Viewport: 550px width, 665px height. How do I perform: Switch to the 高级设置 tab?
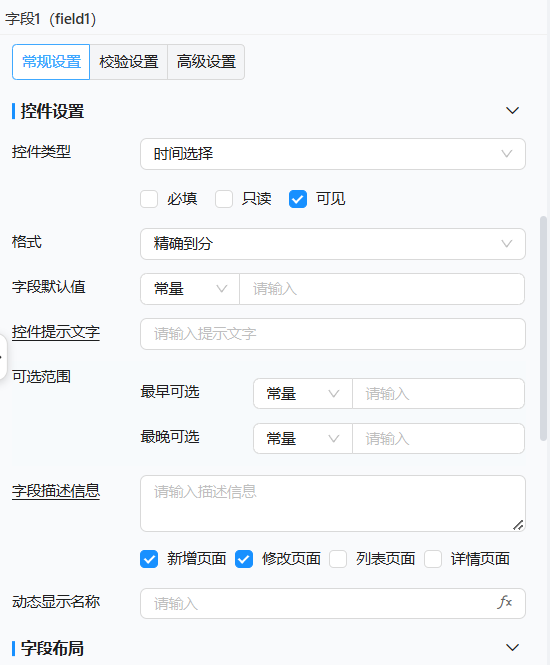206,62
